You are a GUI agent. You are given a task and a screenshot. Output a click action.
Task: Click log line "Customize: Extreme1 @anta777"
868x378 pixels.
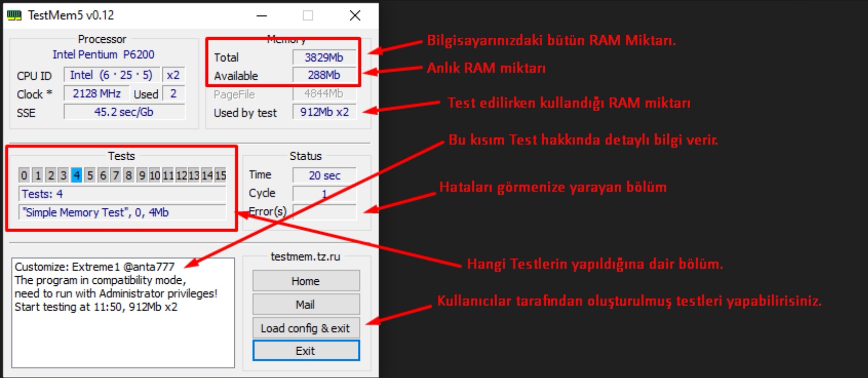(x=95, y=267)
